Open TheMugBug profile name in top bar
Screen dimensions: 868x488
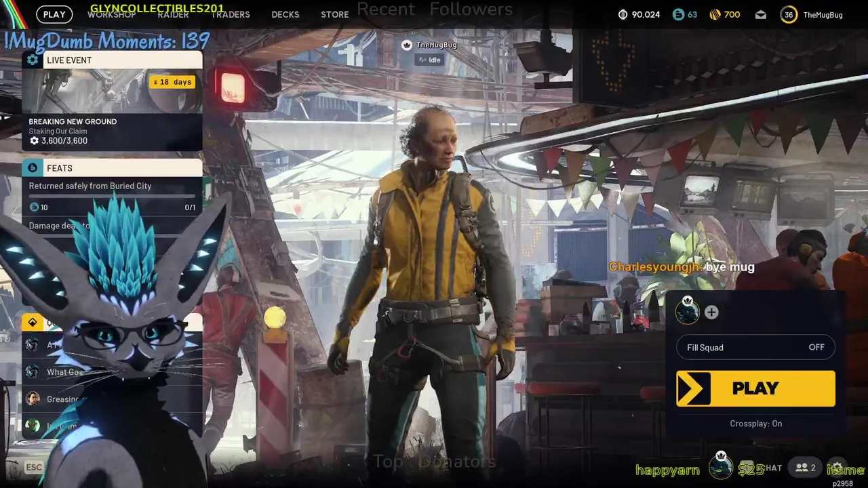pyautogui.click(x=823, y=14)
